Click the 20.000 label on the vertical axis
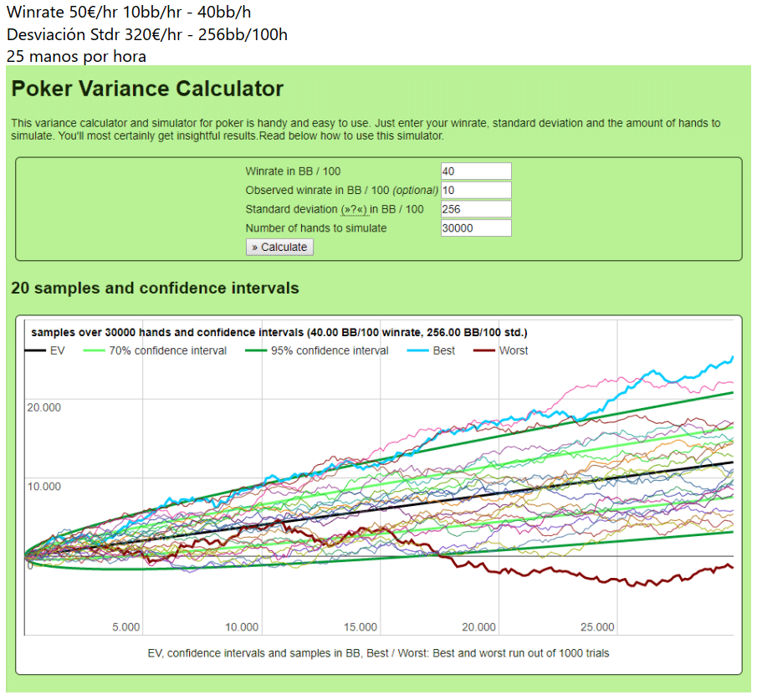757x700 pixels. tap(44, 407)
